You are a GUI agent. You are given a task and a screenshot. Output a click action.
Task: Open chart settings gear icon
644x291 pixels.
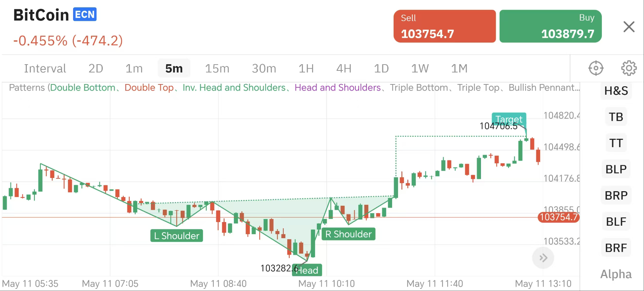[629, 68]
